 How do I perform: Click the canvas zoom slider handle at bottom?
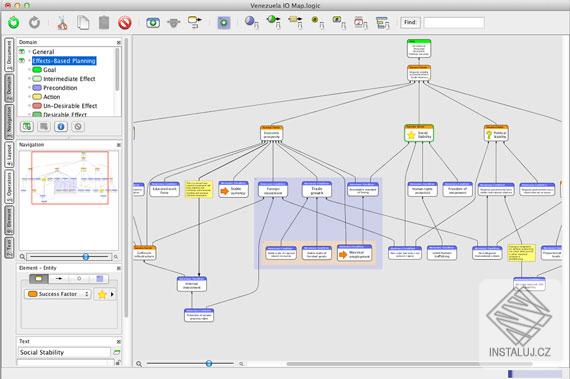(x=209, y=363)
